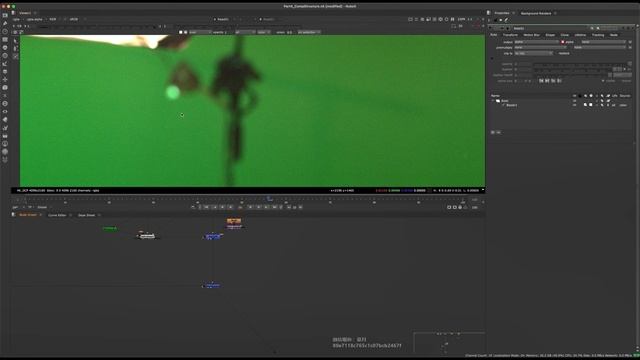The width and height of the screenshot is (640, 360).
Task: Toggle visibility of the Bezier1 shape
Action: pyautogui.click(x=574, y=105)
